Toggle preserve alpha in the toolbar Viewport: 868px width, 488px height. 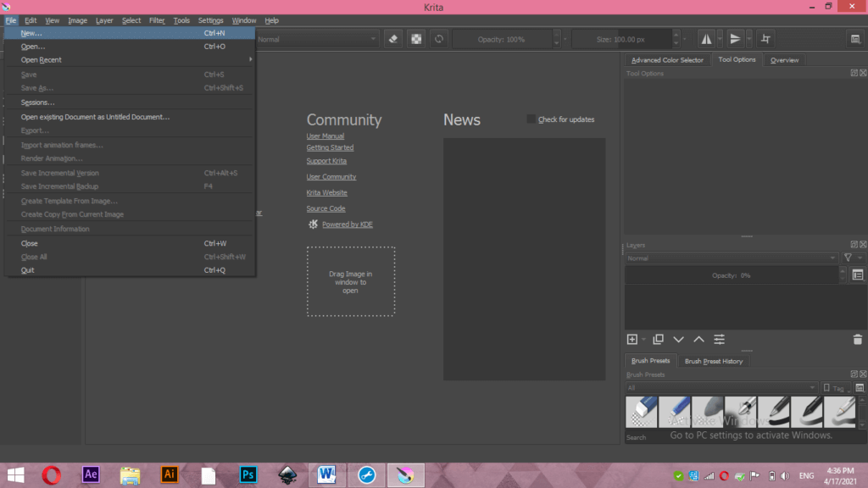(x=415, y=39)
